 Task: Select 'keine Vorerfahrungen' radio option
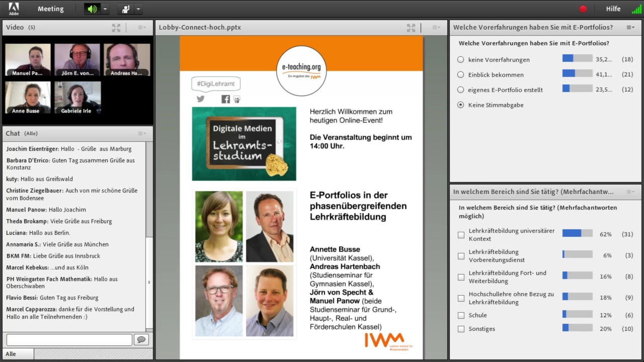460,60
